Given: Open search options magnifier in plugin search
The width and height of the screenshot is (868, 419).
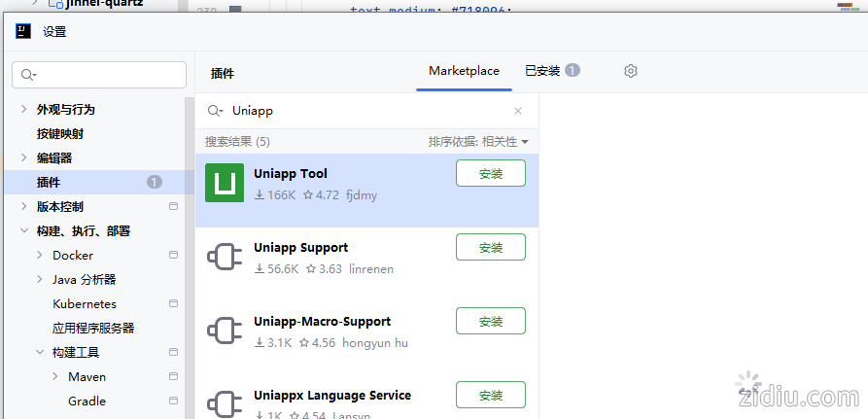Looking at the screenshot, I should click(x=216, y=111).
